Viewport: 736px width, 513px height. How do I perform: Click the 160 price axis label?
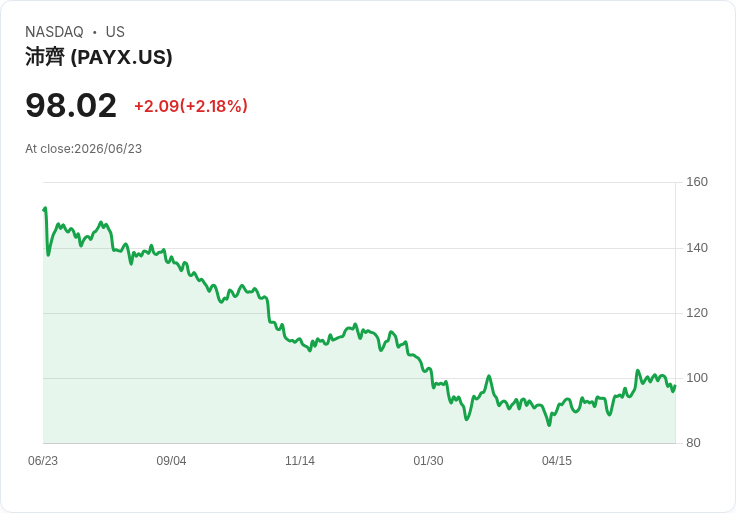[697, 182]
